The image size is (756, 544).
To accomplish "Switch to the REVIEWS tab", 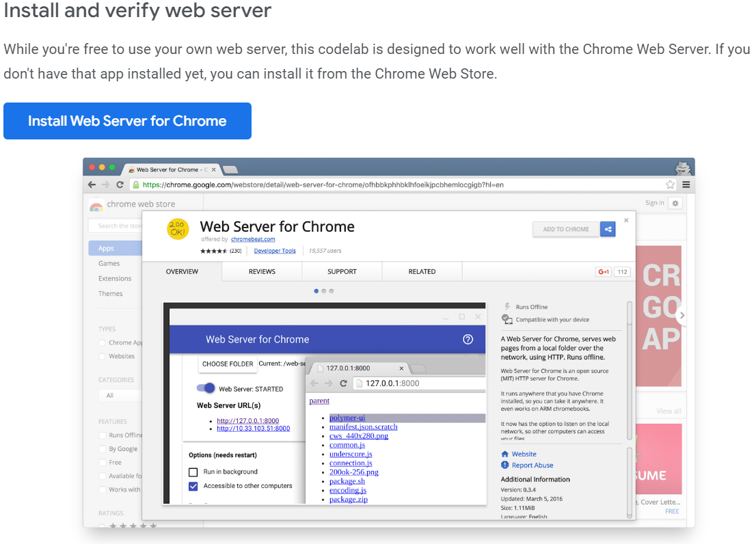I will 262,273.
